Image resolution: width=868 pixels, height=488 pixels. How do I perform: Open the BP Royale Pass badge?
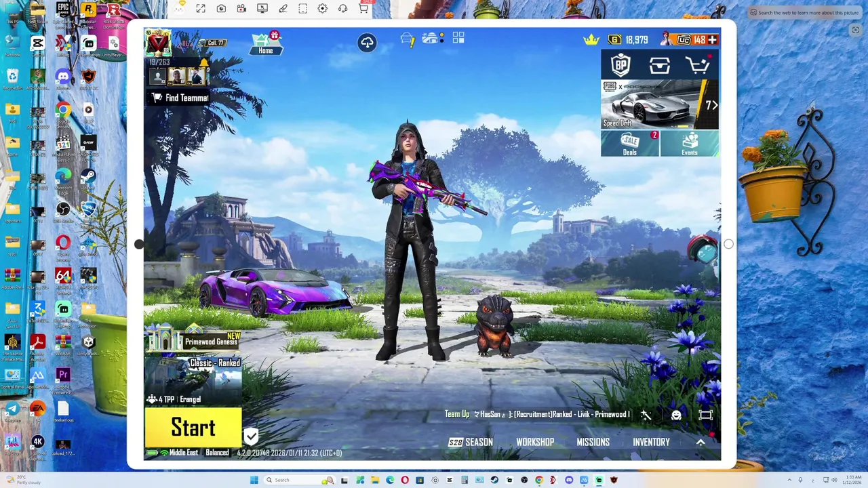pyautogui.click(x=620, y=65)
